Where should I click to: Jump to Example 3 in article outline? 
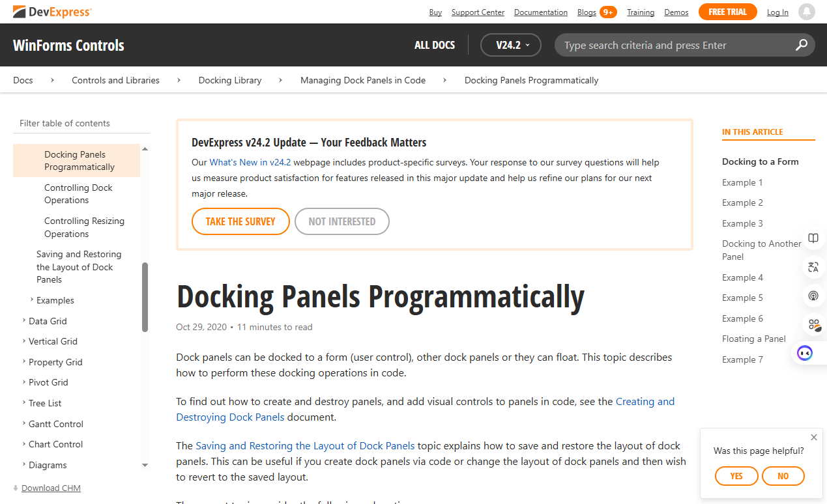tap(742, 223)
